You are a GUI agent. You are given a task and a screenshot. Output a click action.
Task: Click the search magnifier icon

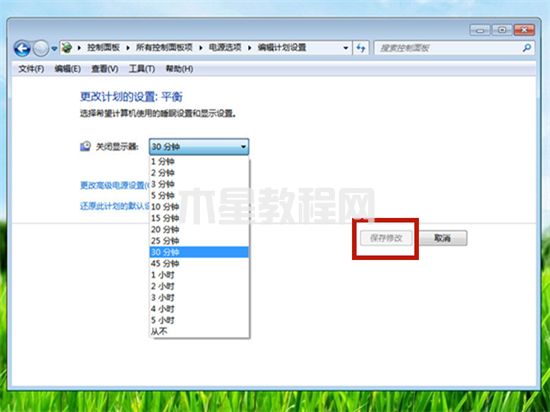(526, 48)
